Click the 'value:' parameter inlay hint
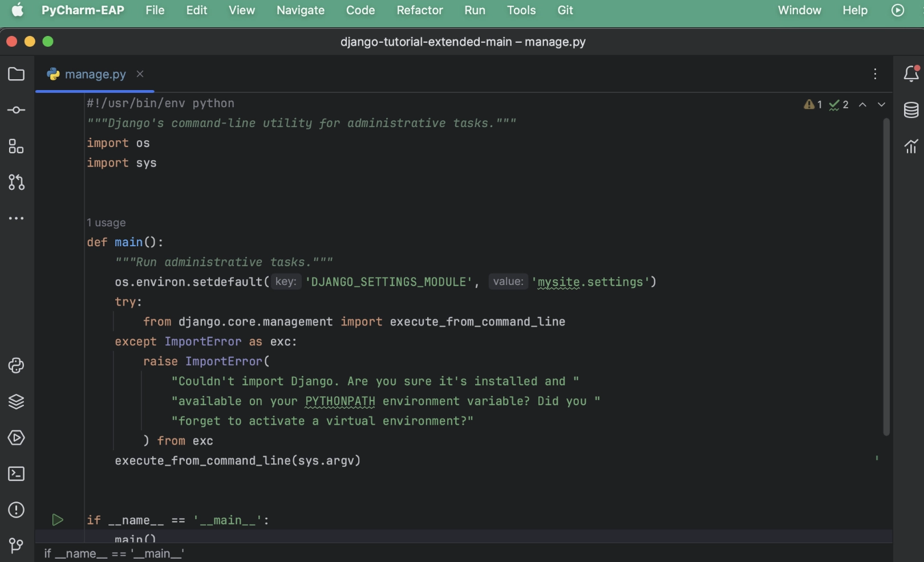 click(508, 282)
